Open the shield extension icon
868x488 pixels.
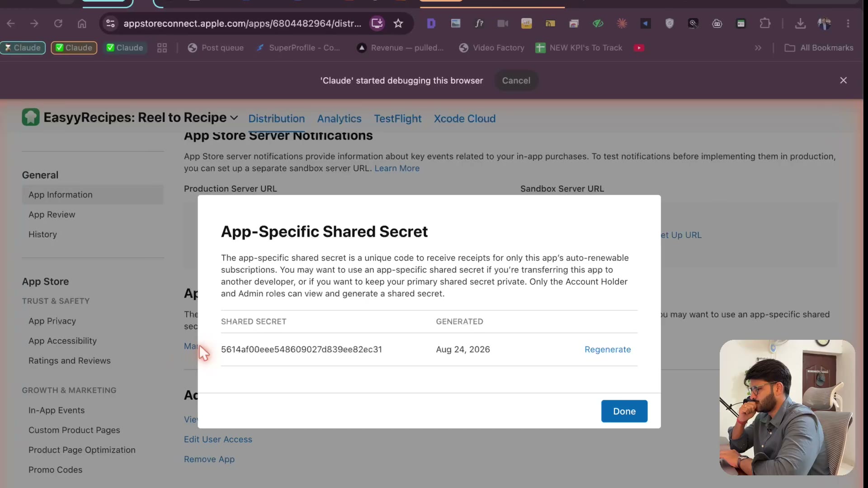[670, 23]
